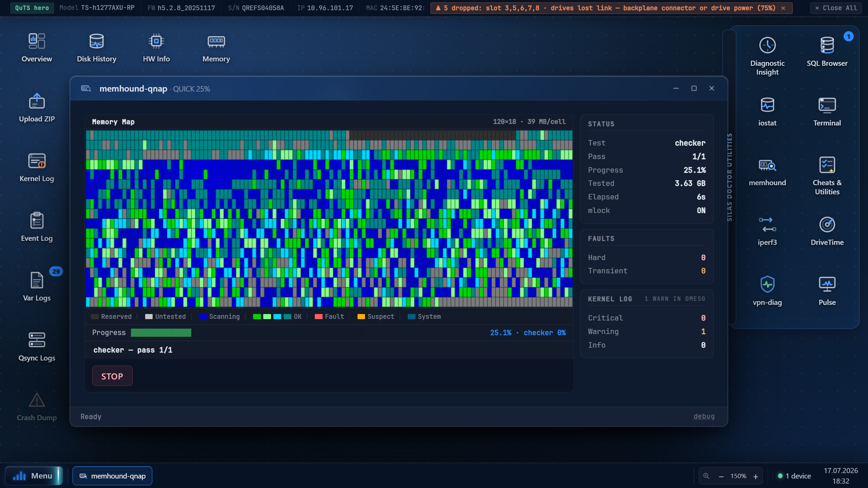The image size is (868, 488).
Task: Click the Scanning blue legend swatch
Action: [203, 316]
